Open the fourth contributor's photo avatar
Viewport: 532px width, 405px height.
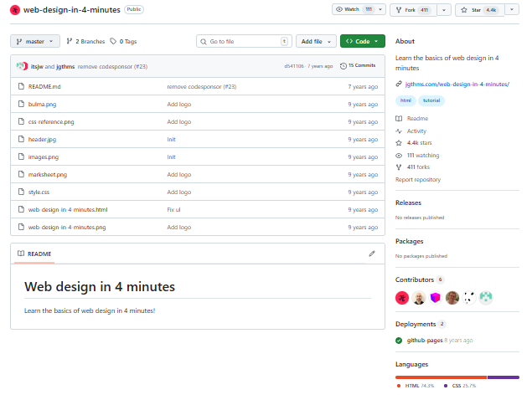click(x=452, y=298)
